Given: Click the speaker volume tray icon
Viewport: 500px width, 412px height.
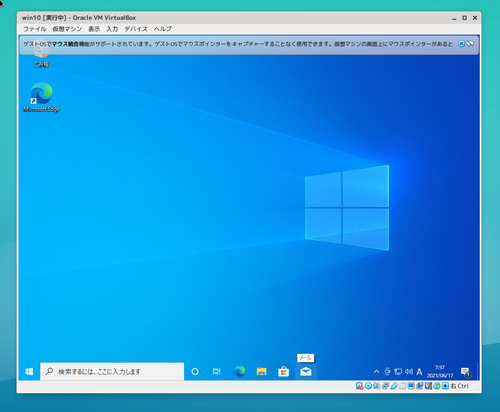Looking at the screenshot, I should pyautogui.click(x=409, y=371).
